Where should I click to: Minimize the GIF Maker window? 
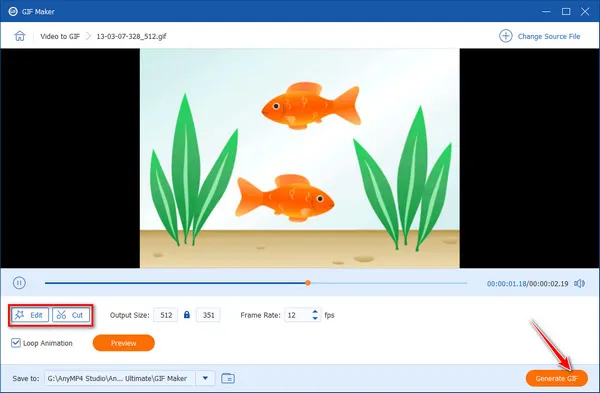546,11
